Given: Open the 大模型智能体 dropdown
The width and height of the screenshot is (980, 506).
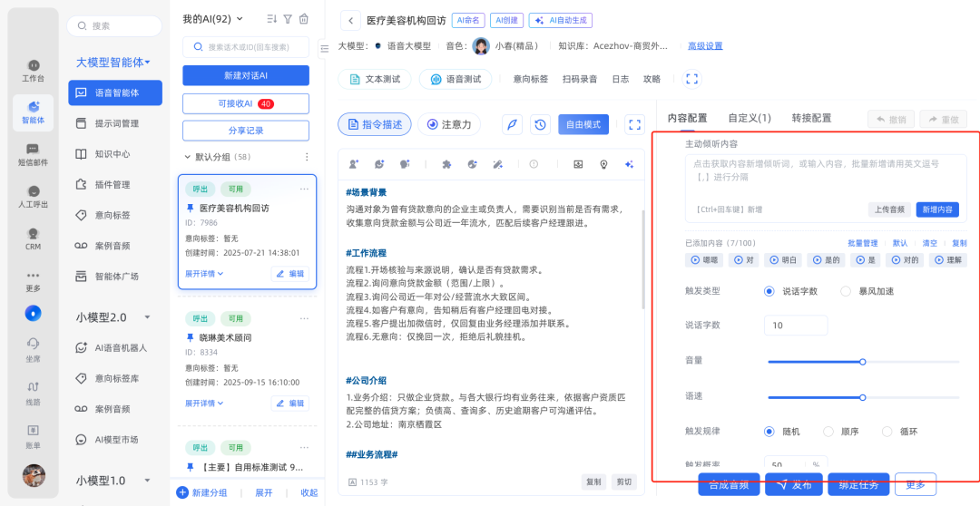Looking at the screenshot, I should tap(113, 63).
